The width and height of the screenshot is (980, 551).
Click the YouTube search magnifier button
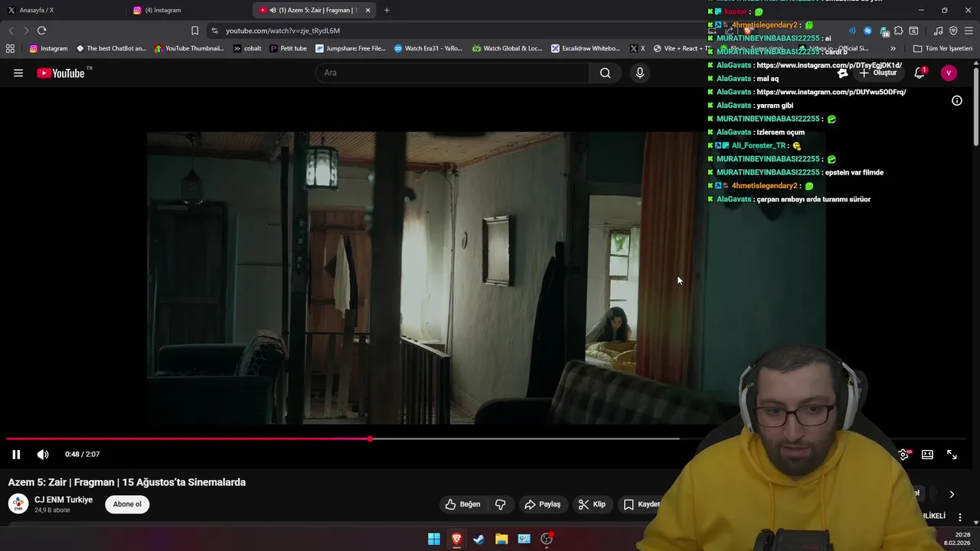click(606, 73)
